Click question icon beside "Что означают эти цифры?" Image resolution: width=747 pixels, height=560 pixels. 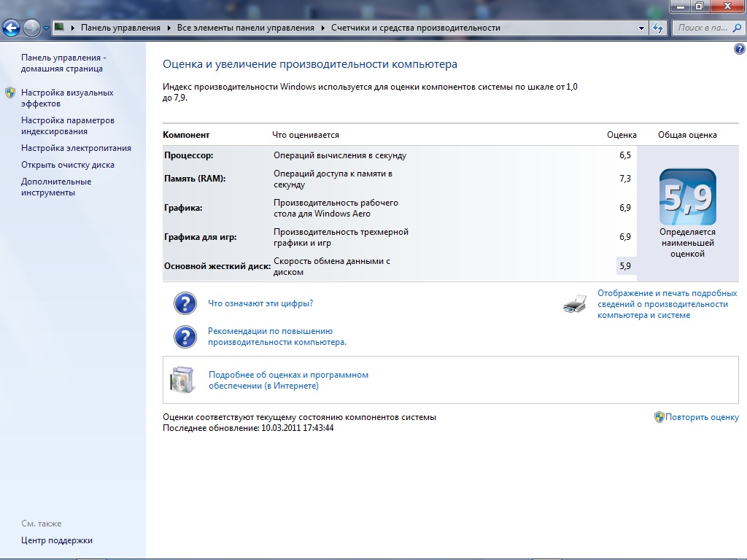(x=185, y=303)
